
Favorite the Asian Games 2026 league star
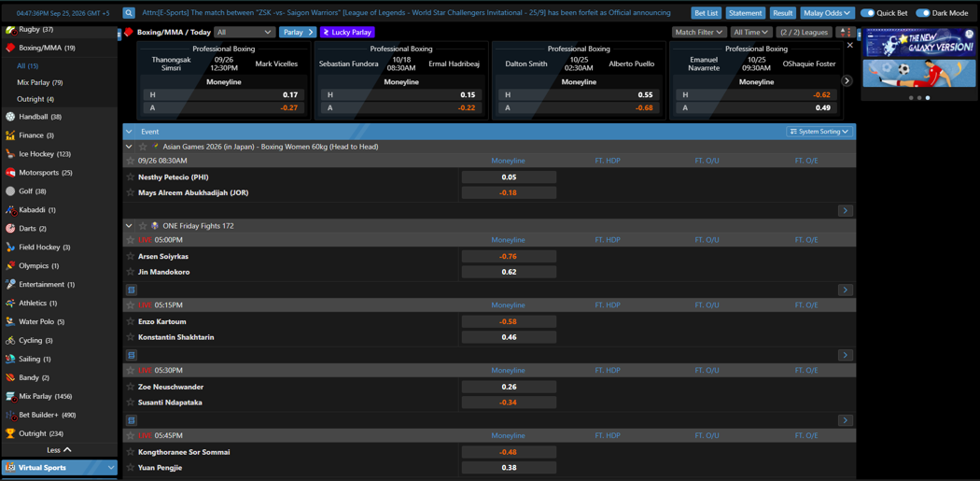point(143,147)
